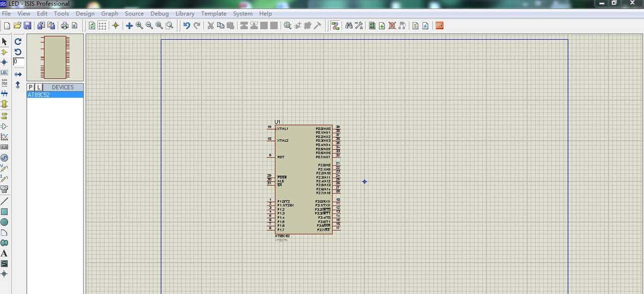
Task: Toggle the false origin icon
Action: tap(115, 26)
